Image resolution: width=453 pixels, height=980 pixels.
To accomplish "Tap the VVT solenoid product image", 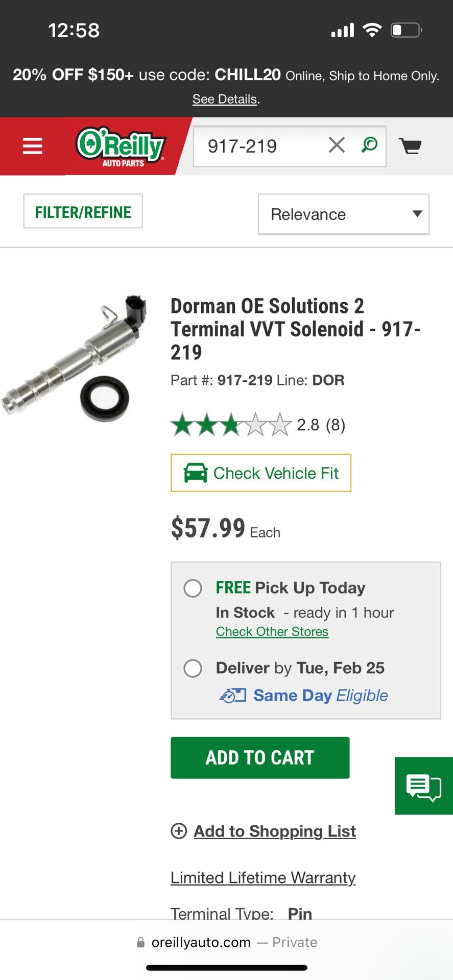I will pos(76,357).
